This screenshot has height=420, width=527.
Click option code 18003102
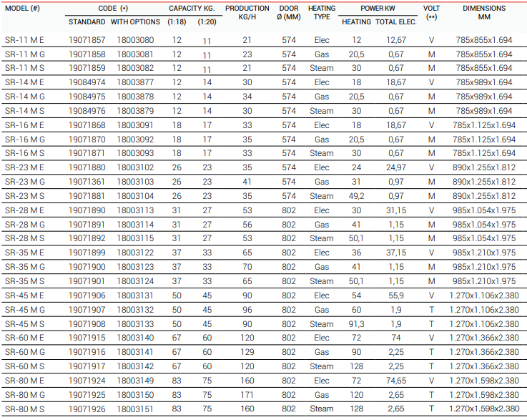135,167
